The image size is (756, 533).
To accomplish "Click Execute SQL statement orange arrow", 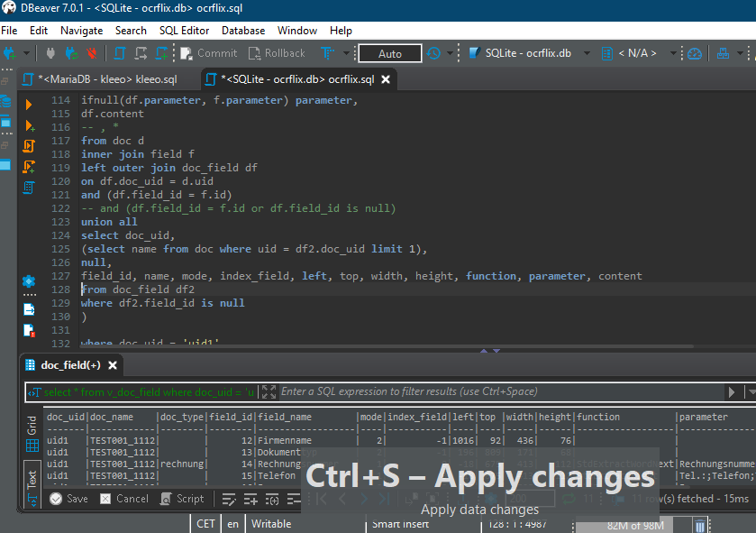I will [29, 105].
